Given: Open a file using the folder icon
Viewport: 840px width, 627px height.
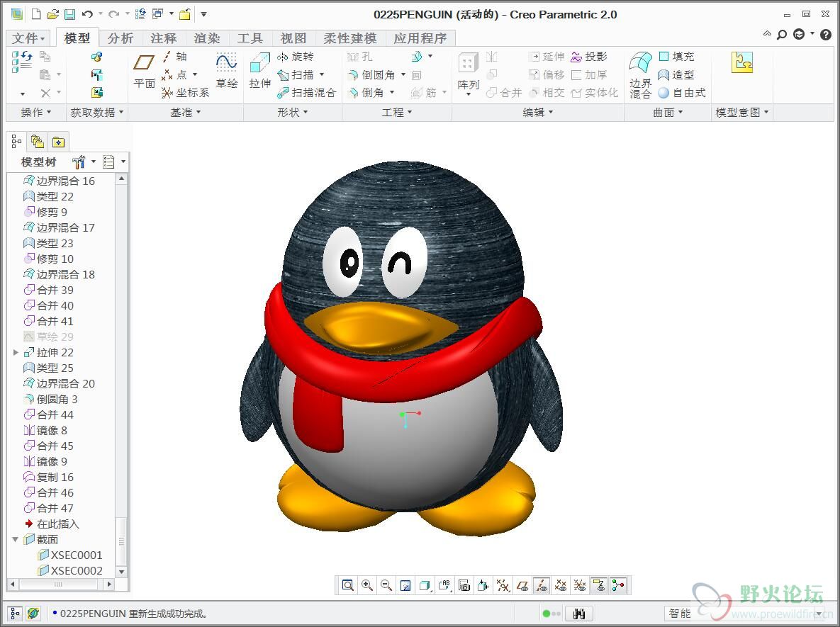Looking at the screenshot, I should pyautogui.click(x=52, y=14).
